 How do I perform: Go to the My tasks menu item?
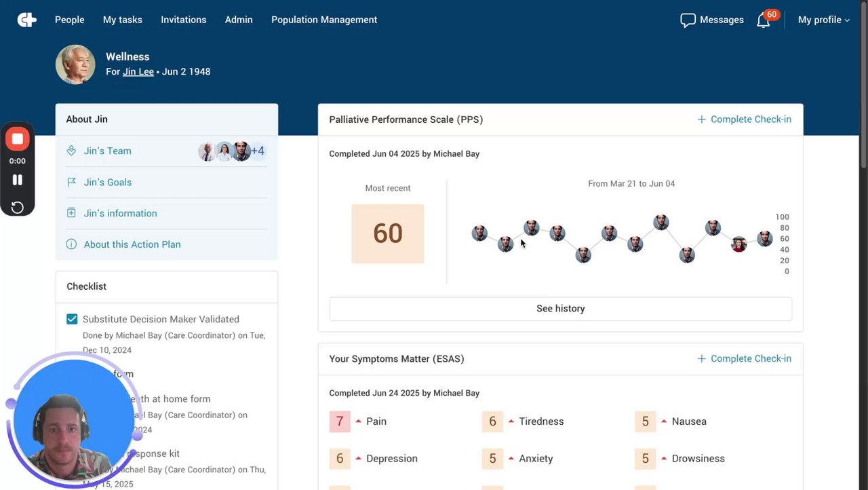tap(123, 20)
